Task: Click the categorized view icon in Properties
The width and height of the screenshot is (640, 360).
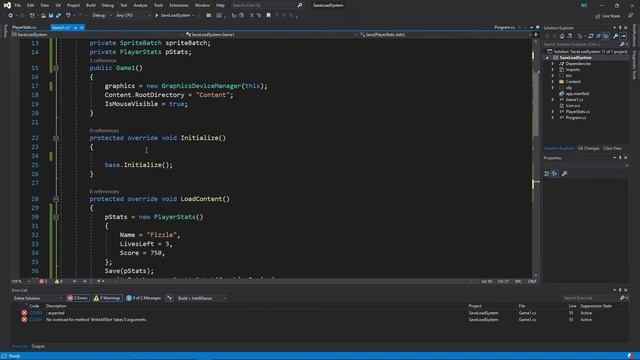Action: 547,173
